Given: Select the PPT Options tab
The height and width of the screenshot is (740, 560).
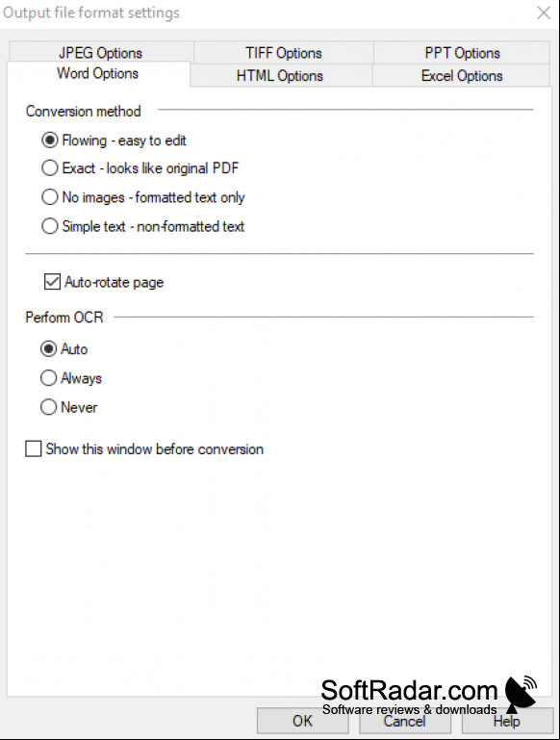Looking at the screenshot, I should pos(462,52).
